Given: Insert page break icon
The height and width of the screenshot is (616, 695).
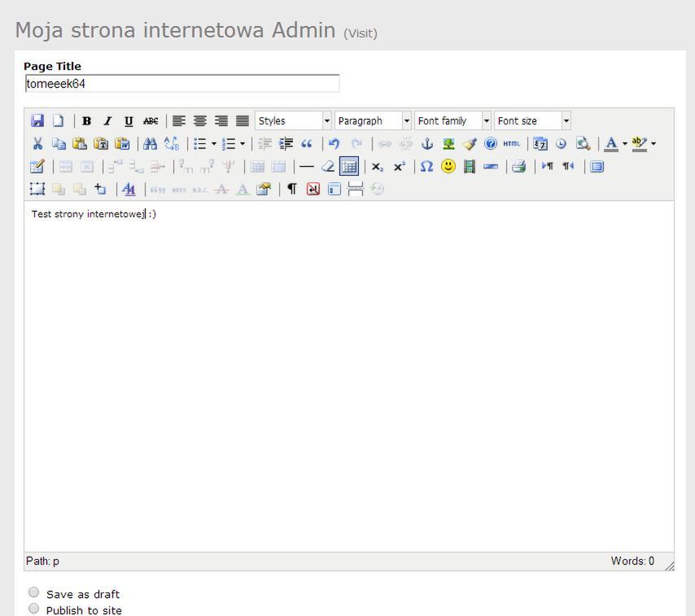Looking at the screenshot, I should coord(356,190).
